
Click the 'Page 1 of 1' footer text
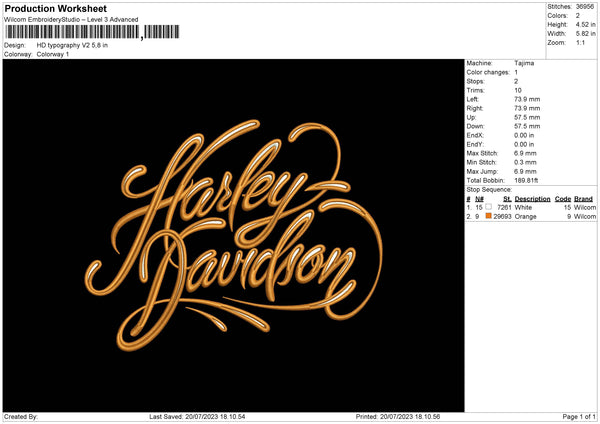point(579,417)
